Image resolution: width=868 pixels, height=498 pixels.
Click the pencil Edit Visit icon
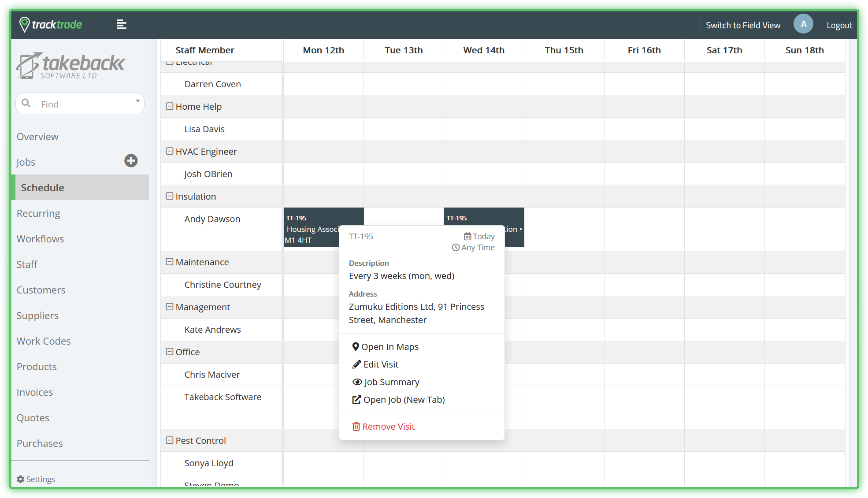pos(356,364)
